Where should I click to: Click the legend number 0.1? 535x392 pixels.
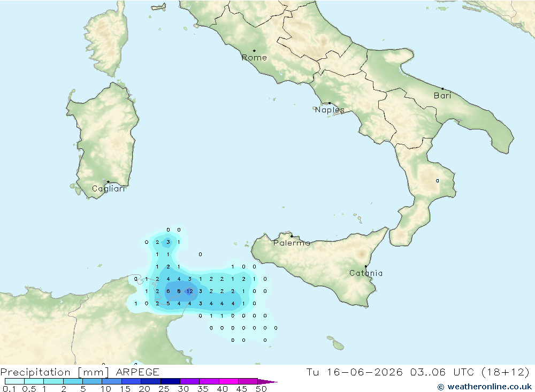(x=9, y=389)
